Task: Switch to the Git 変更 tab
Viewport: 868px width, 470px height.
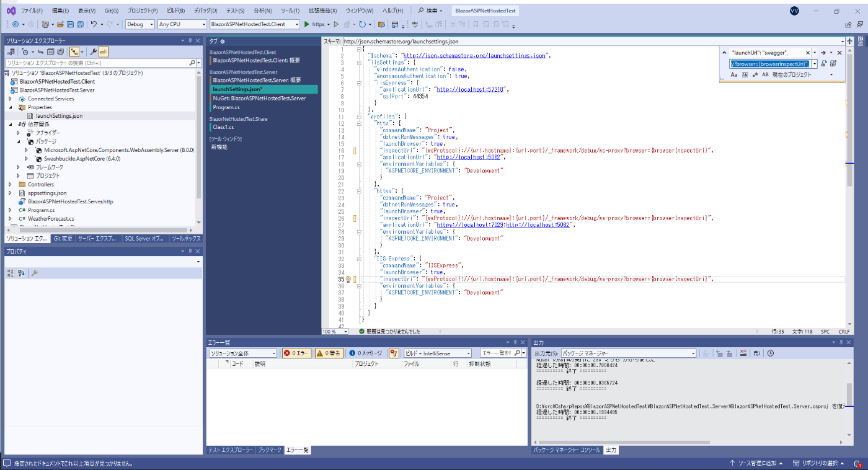Action: (x=63, y=238)
